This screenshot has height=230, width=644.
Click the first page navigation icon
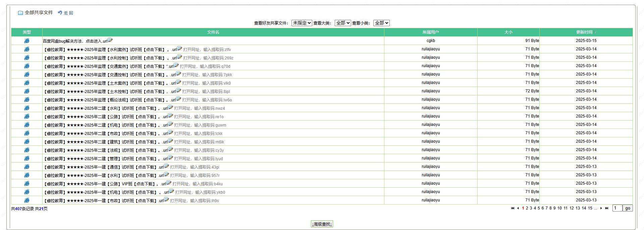point(513,208)
